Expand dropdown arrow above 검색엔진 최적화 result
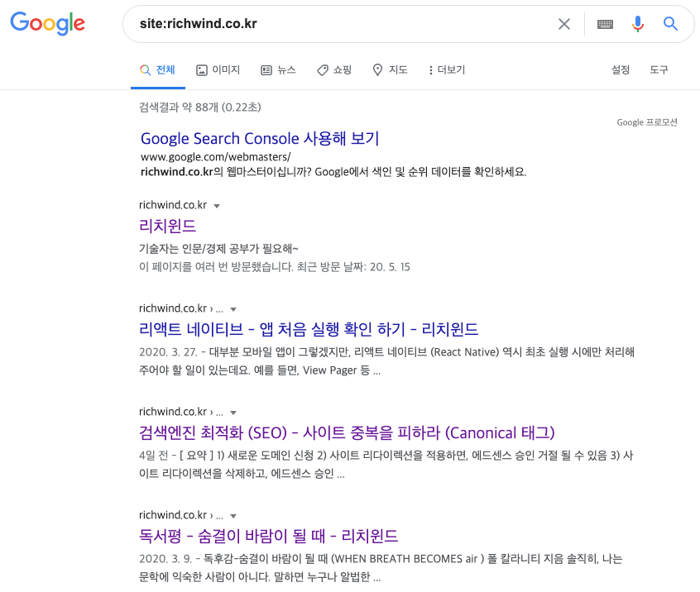The width and height of the screenshot is (700, 592). pos(233,413)
